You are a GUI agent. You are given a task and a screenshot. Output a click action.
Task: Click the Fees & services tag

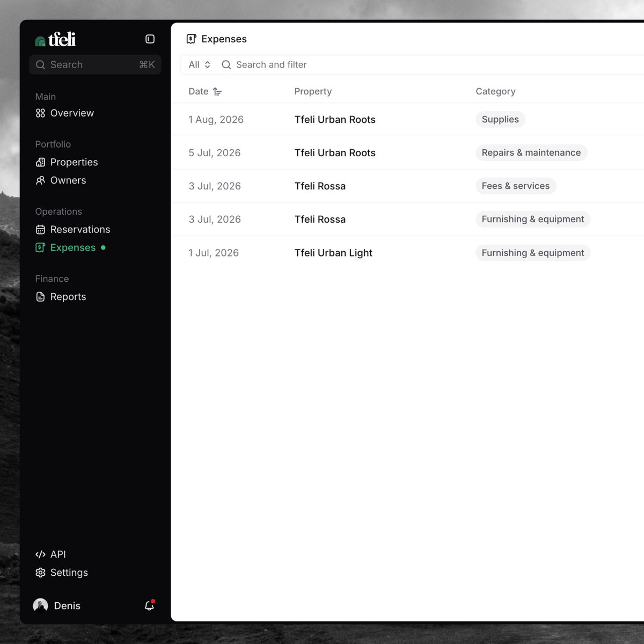[516, 186]
